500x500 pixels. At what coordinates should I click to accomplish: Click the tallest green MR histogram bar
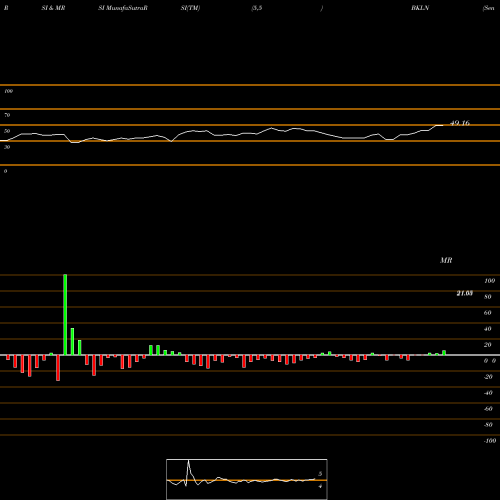pyautogui.click(x=65, y=315)
